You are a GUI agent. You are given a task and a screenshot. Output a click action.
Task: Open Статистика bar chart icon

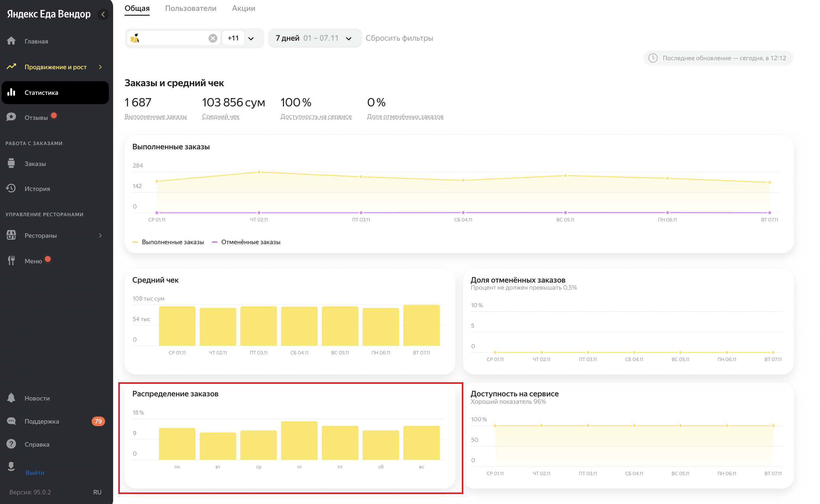pyautogui.click(x=11, y=92)
